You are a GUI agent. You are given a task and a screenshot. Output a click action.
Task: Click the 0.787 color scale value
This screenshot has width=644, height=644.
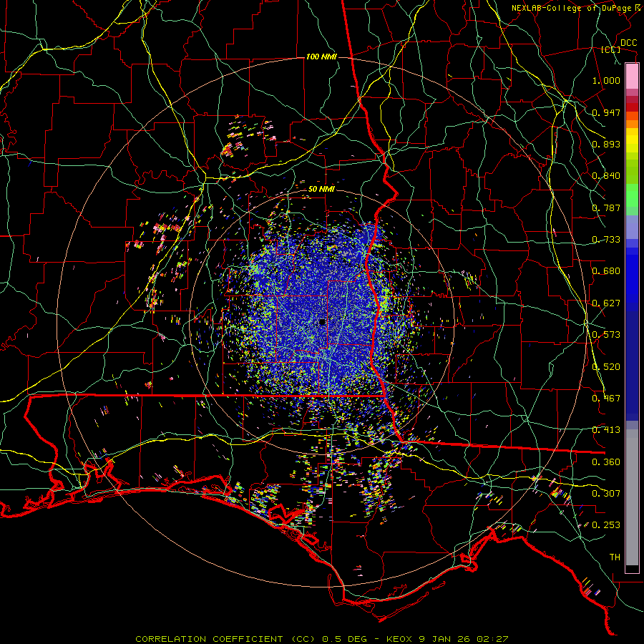point(606,208)
